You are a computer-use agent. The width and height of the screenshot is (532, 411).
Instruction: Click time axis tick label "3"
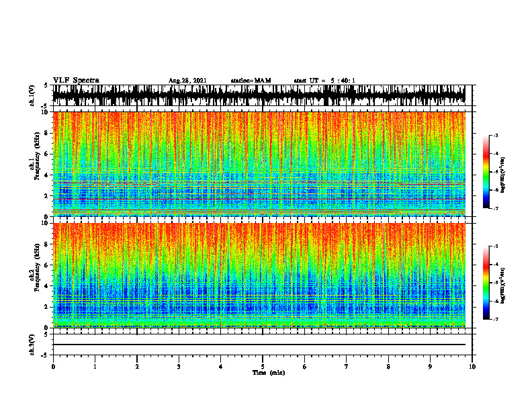(179, 367)
